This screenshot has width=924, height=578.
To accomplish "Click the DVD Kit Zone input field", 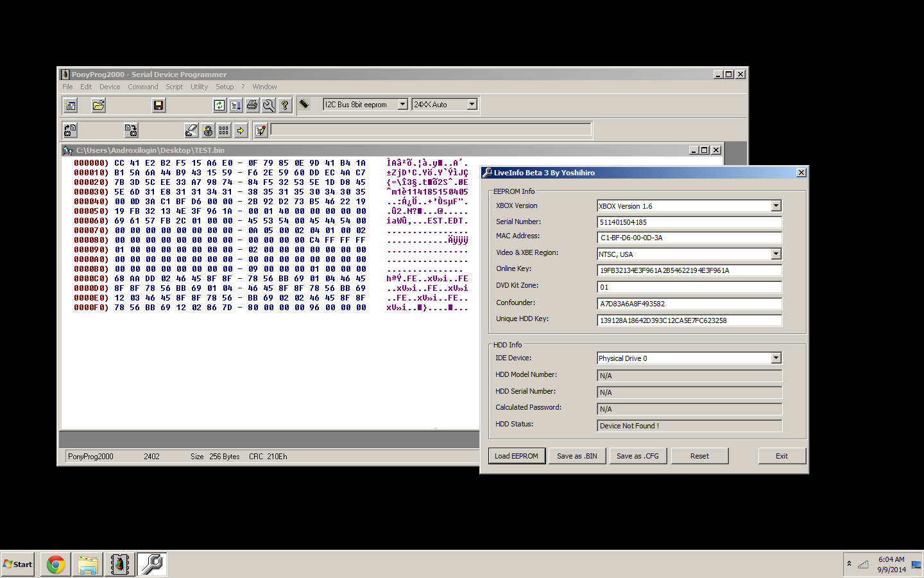I will (690, 287).
